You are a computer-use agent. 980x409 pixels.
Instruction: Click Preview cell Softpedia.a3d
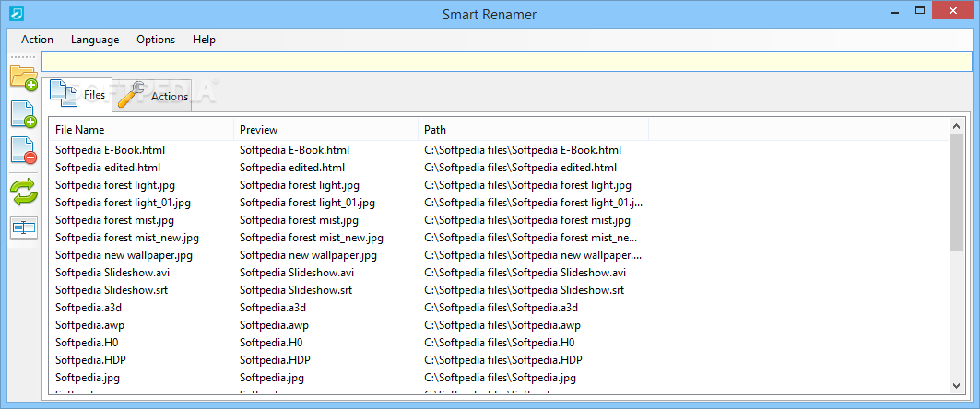click(273, 308)
